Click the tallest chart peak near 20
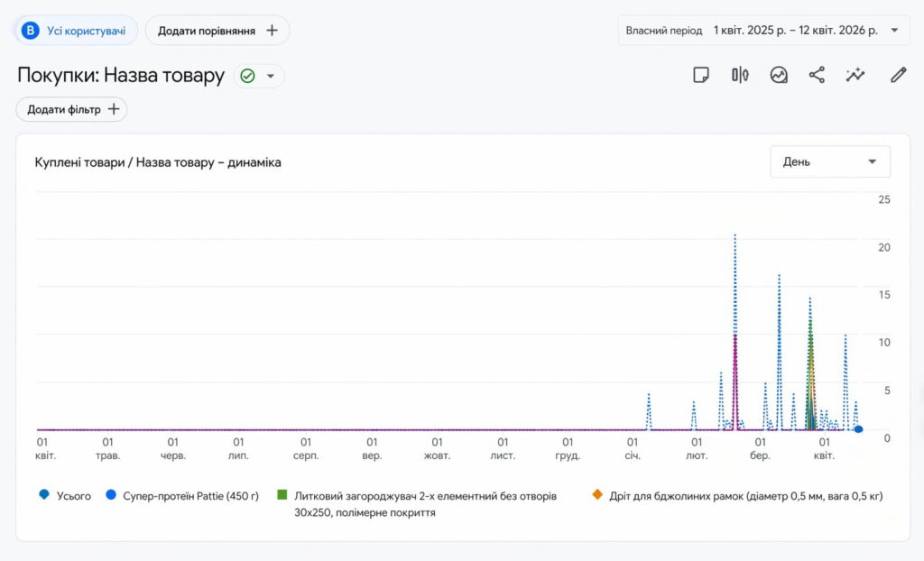This screenshot has height=561, width=924. 735,236
